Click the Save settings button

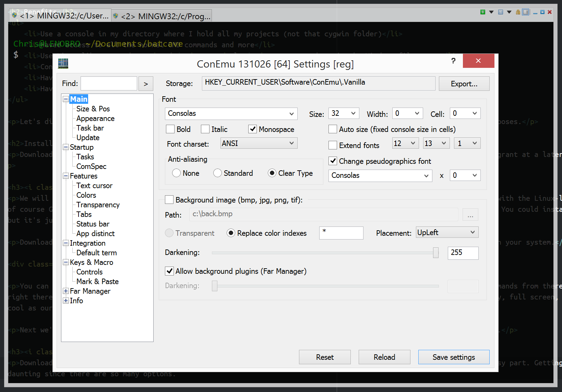point(453,357)
